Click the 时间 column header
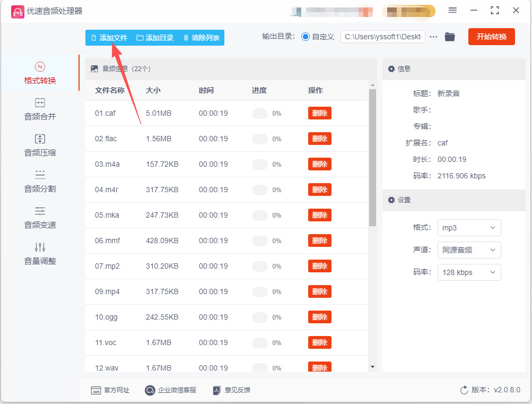The image size is (532, 404). [x=206, y=90]
